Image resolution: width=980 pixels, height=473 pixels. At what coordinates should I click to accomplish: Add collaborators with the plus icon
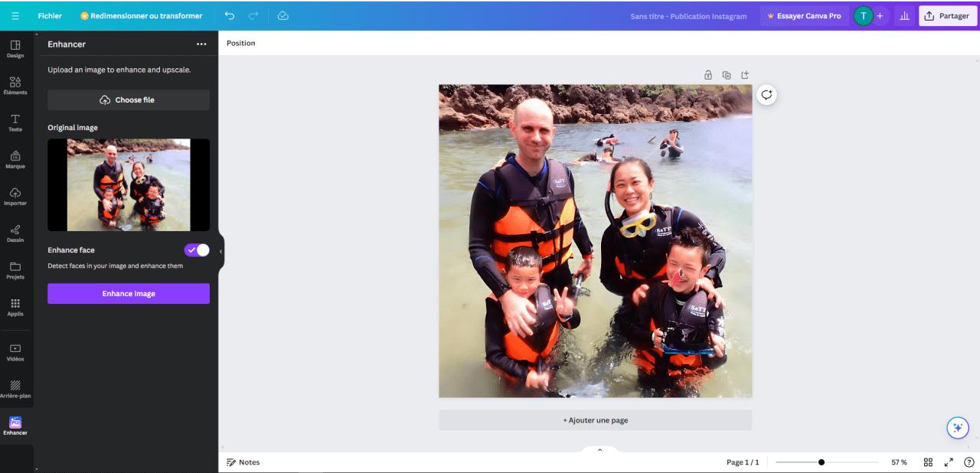pos(880,15)
